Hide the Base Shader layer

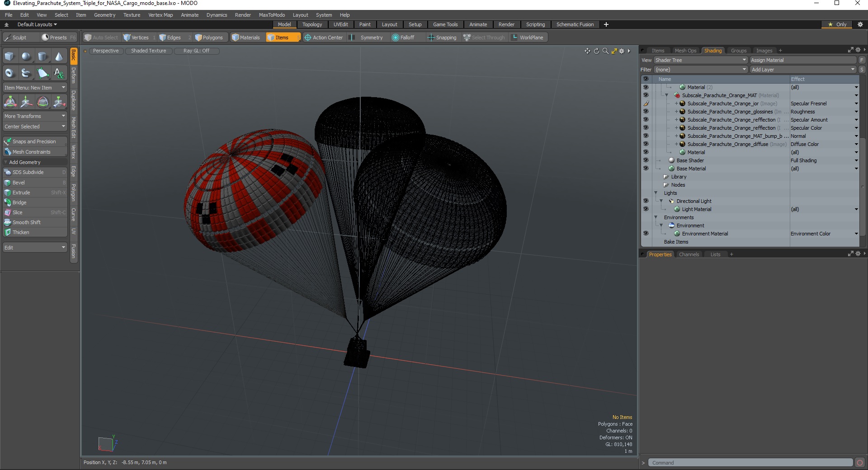point(646,160)
